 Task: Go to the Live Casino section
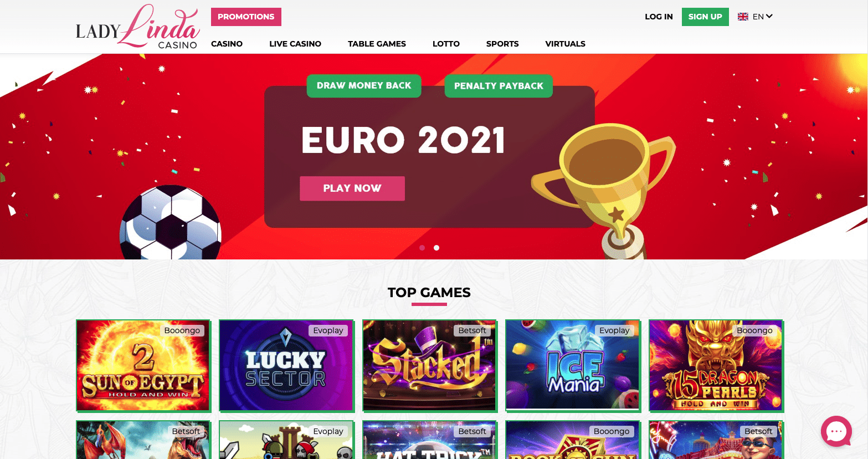(295, 44)
